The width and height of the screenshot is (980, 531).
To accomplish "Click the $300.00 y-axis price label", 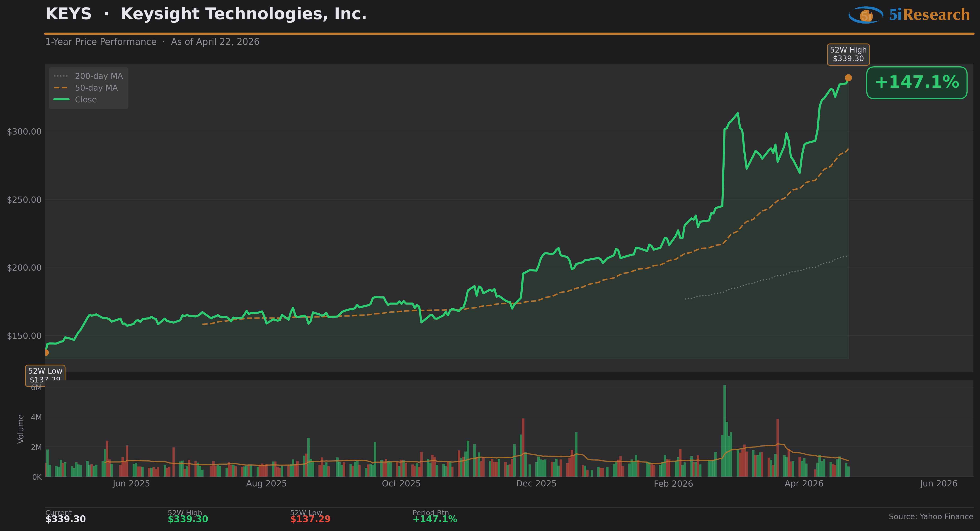I will pyautogui.click(x=24, y=132).
